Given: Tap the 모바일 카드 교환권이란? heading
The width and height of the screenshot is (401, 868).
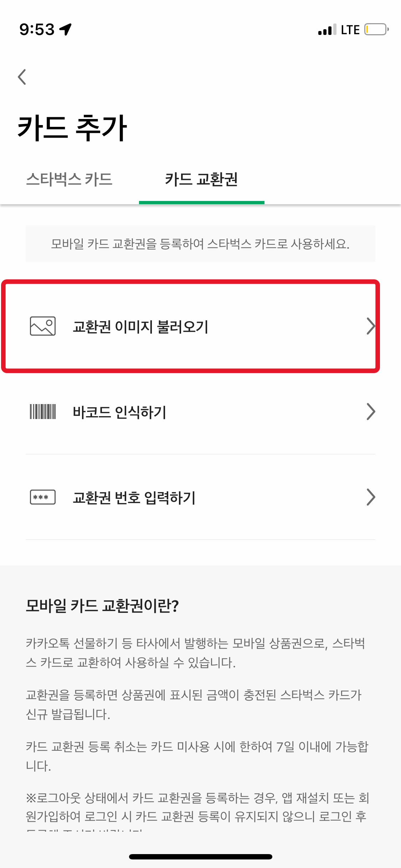Looking at the screenshot, I should click(102, 606).
